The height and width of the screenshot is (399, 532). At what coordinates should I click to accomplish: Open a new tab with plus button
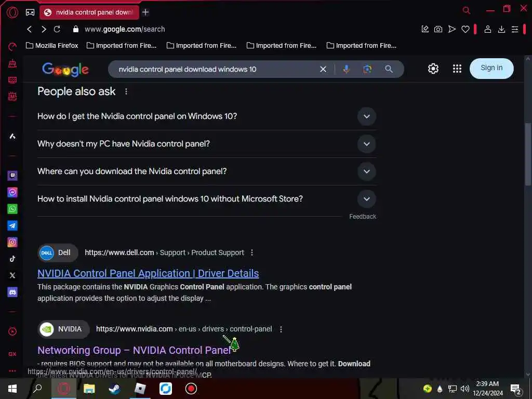point(145,12)
